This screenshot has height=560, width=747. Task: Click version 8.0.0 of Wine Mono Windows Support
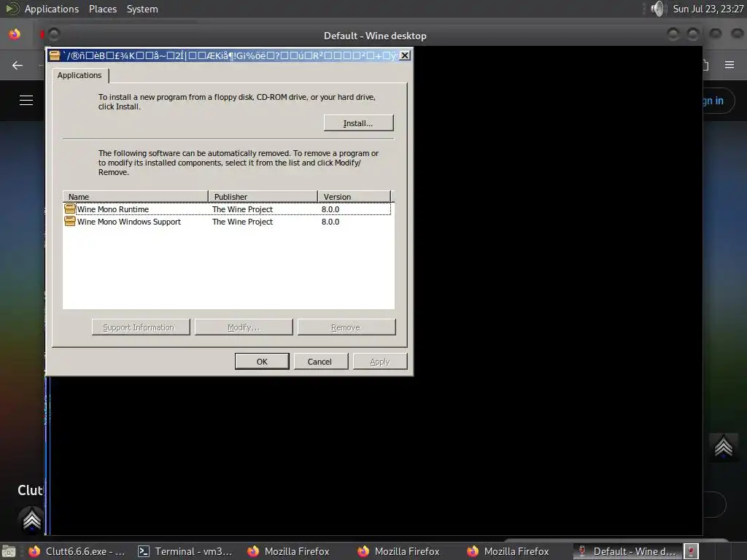point(330,222)
